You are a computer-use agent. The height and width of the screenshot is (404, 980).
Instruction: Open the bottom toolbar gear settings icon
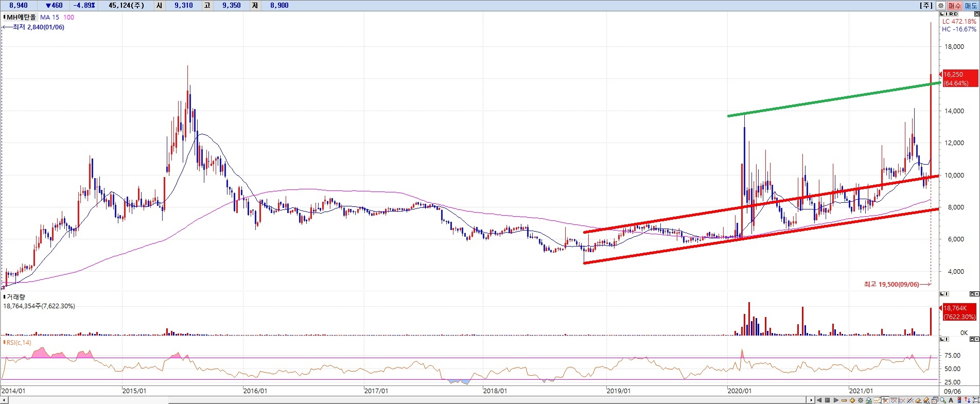861,400
